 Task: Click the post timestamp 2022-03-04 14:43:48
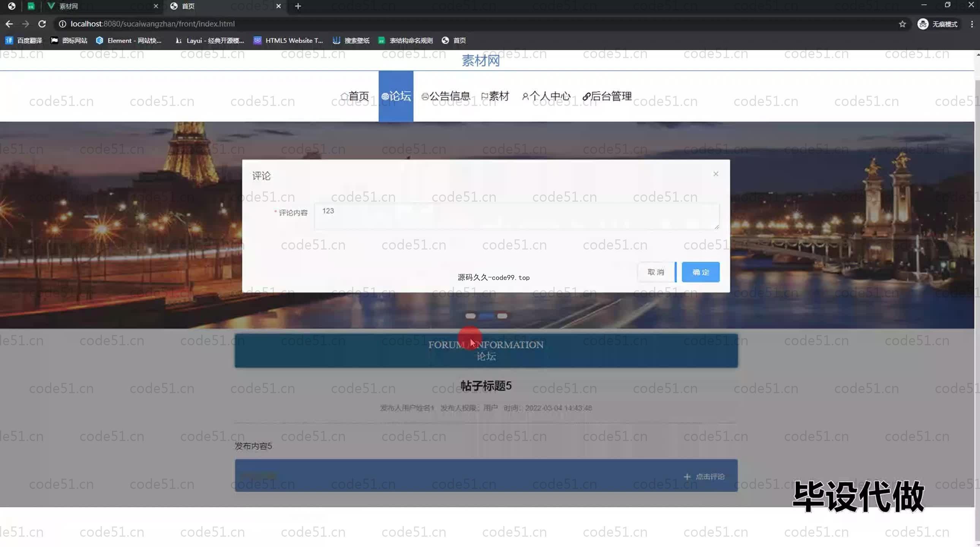click(558, 408)
